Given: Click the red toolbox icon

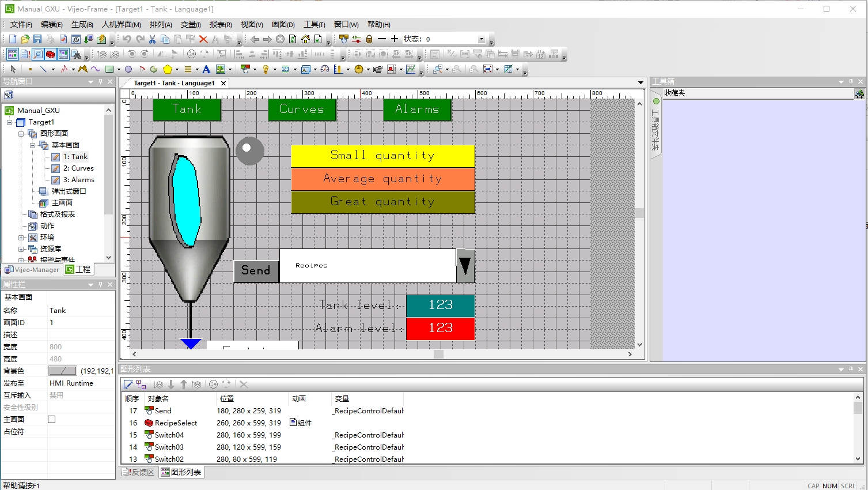Looking at the screenshot, I should coord(50,54).
